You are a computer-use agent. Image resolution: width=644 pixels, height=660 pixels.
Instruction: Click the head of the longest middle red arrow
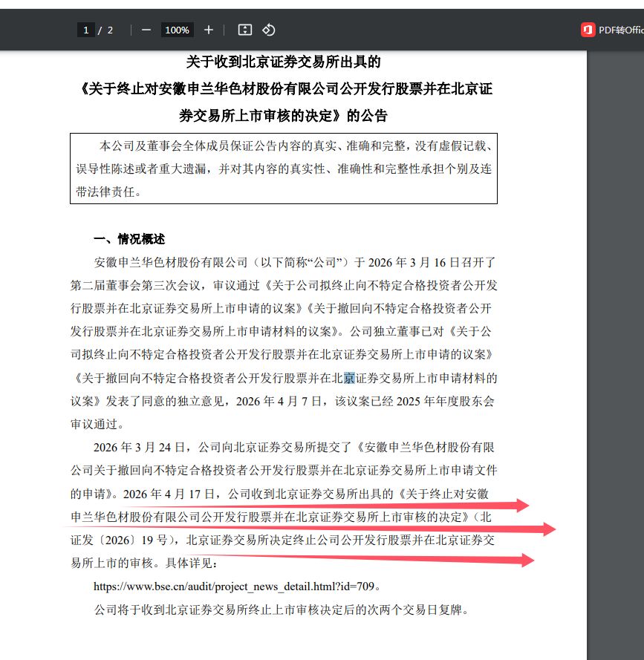[553, 529]
